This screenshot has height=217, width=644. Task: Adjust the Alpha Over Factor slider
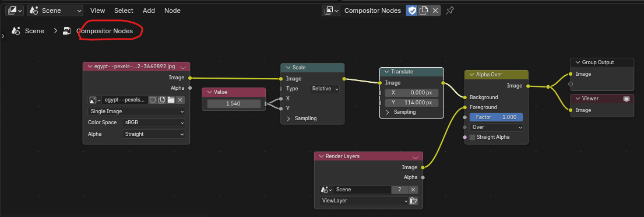[x=496, y=117]
